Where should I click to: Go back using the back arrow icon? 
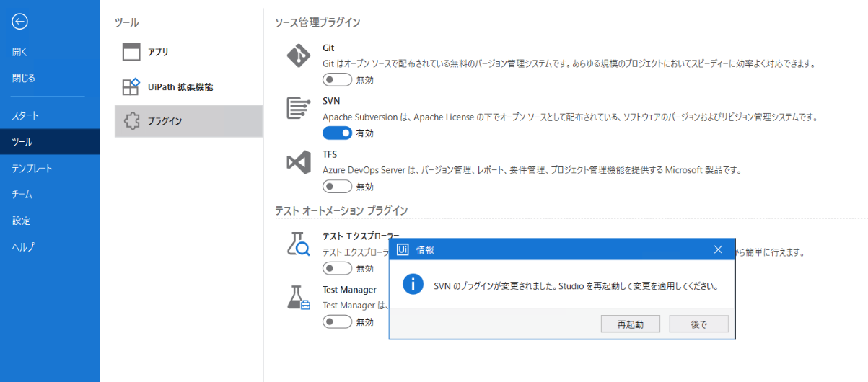pos(20,22)
